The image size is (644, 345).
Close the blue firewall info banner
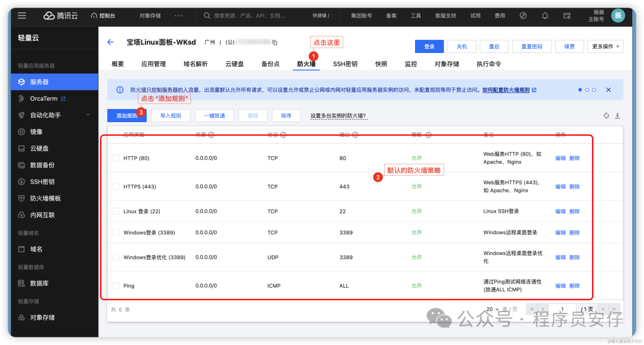608,90
